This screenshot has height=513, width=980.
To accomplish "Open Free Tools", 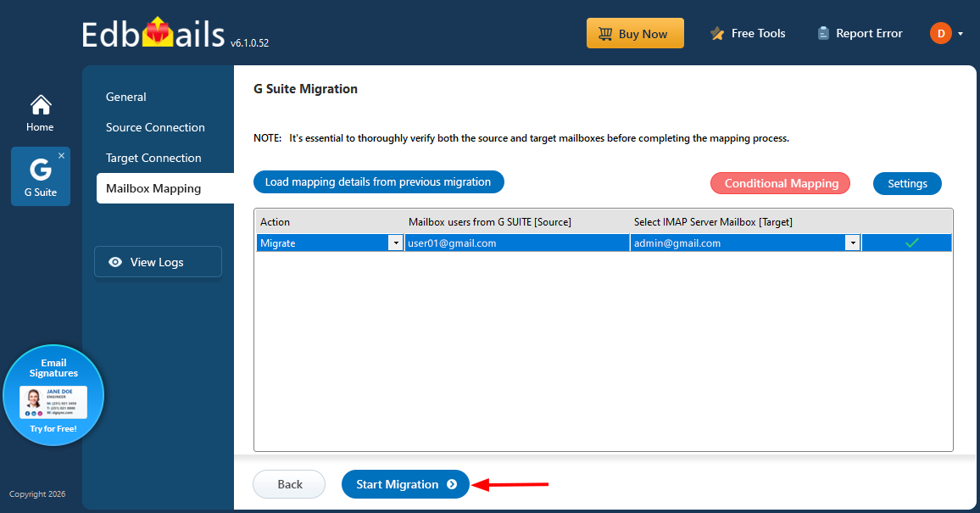I will (748, 34).
